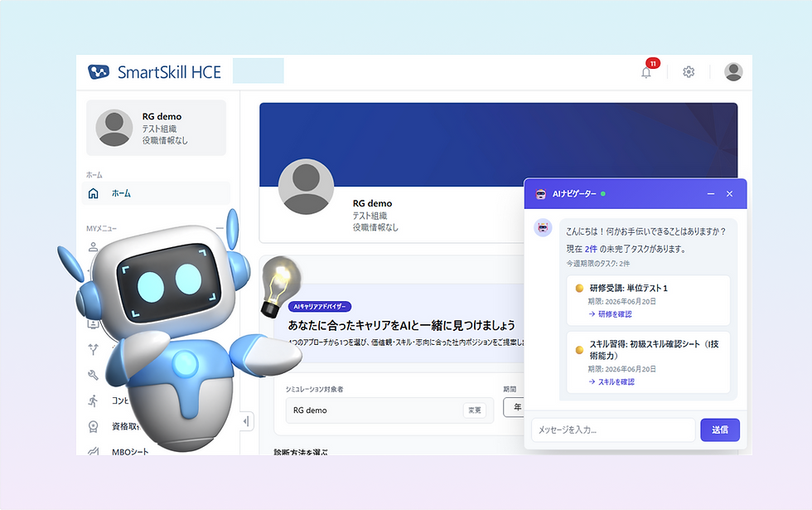The image size is (812, 510).
Task: Close the AIナビゲーター chat panel
Action: pos(730,194)
